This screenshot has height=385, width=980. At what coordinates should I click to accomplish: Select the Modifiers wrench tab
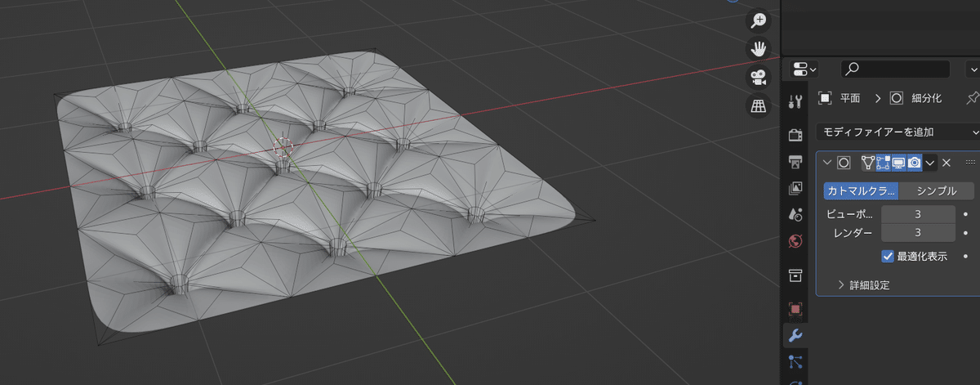tap(795, 335)
